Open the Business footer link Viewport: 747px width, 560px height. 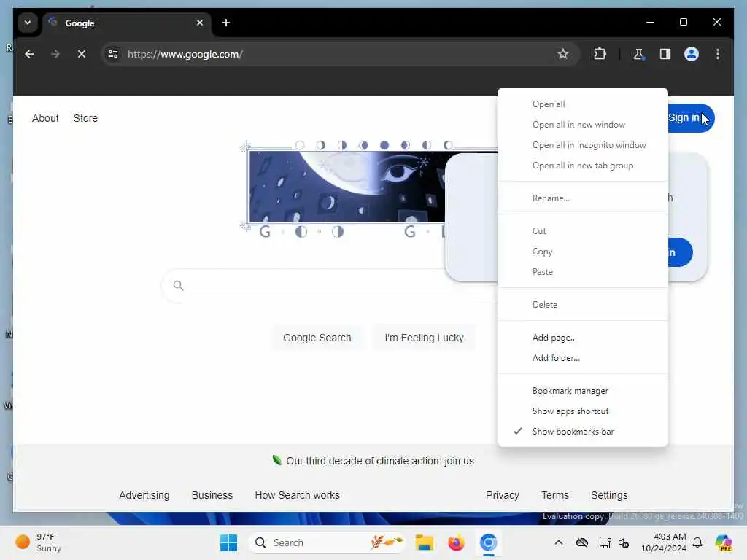(212, 495)
